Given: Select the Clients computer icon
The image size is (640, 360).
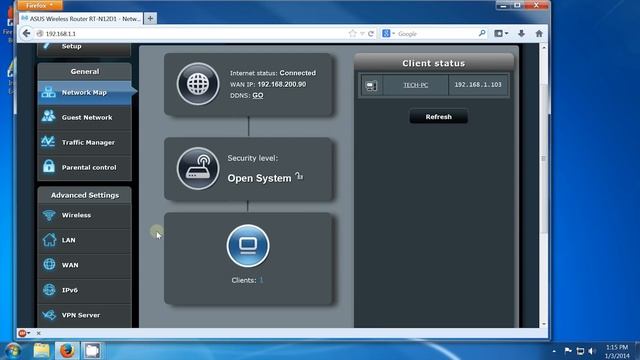Looking at the screenshot, I should [x=248, y=246].
